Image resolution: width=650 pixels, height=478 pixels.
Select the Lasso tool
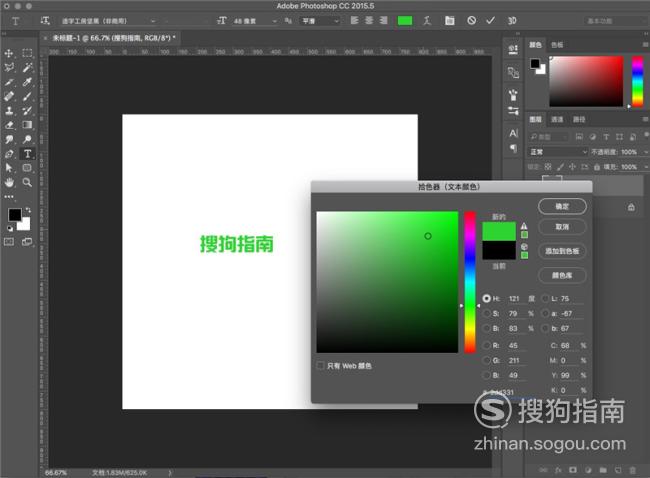point(9,68)
